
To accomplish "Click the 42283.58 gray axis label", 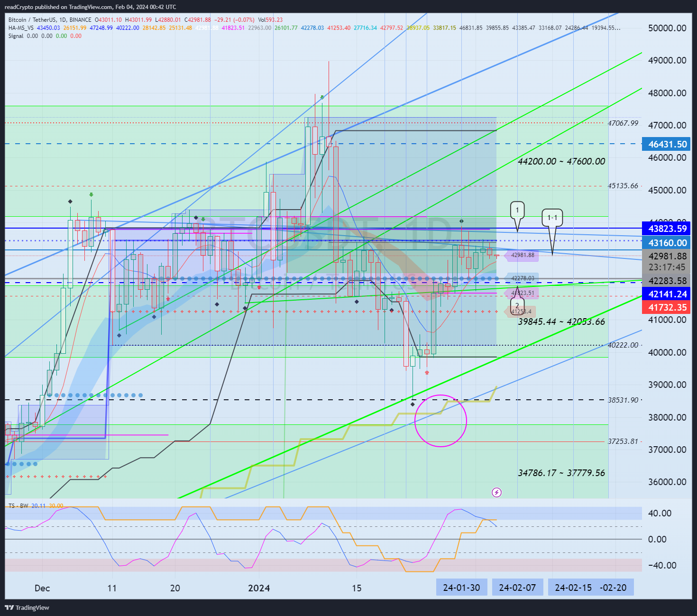I will (667, 281).
